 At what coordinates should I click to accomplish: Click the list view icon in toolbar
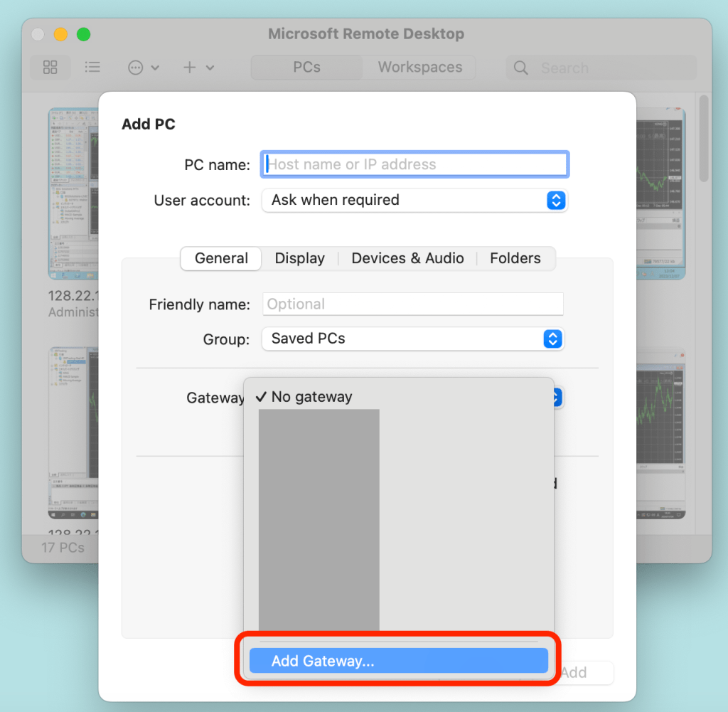coord(92,68)
